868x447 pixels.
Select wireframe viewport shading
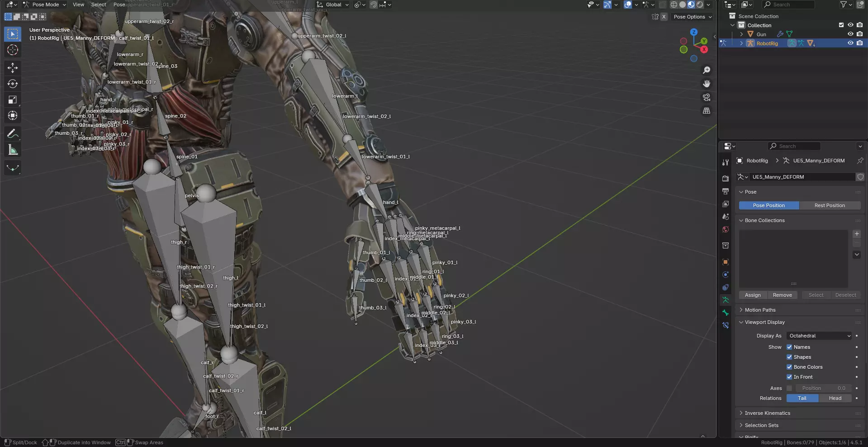[x=674, y=5]
